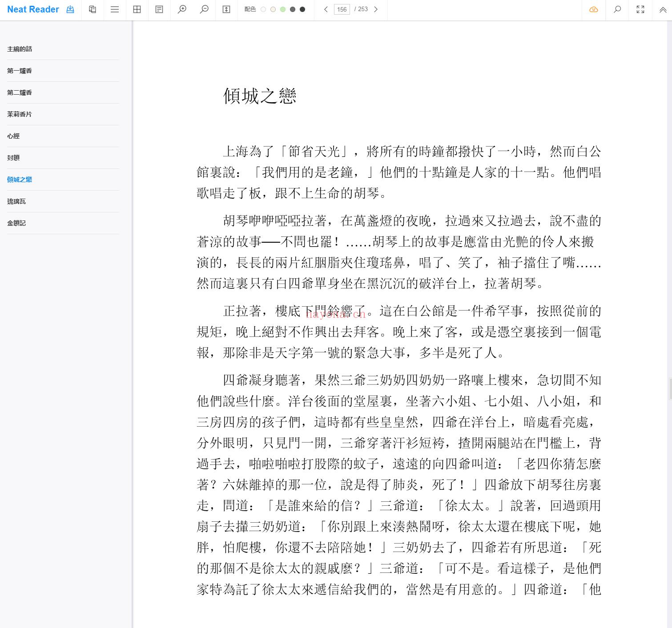Viewport: 672px width, 628px height.
Task: Enter fullscreen mode icon
Action: [x=640, y=9]
